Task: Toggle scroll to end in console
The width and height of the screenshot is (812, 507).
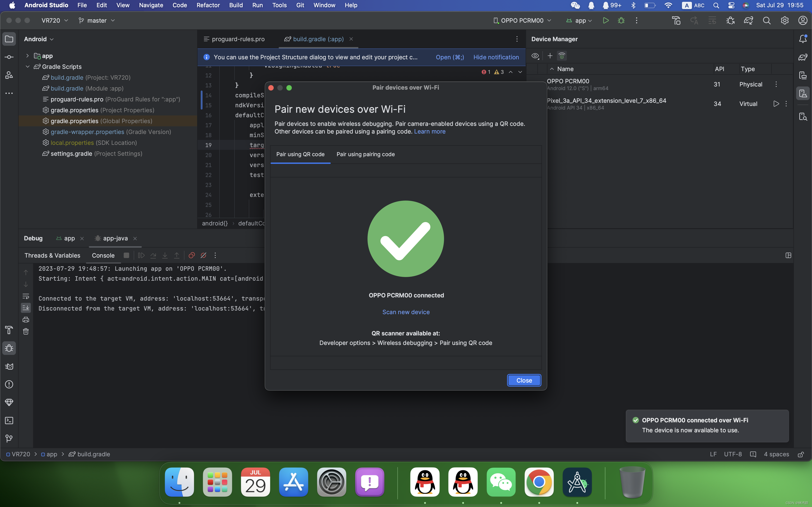Action: click(x=26, y=308)
